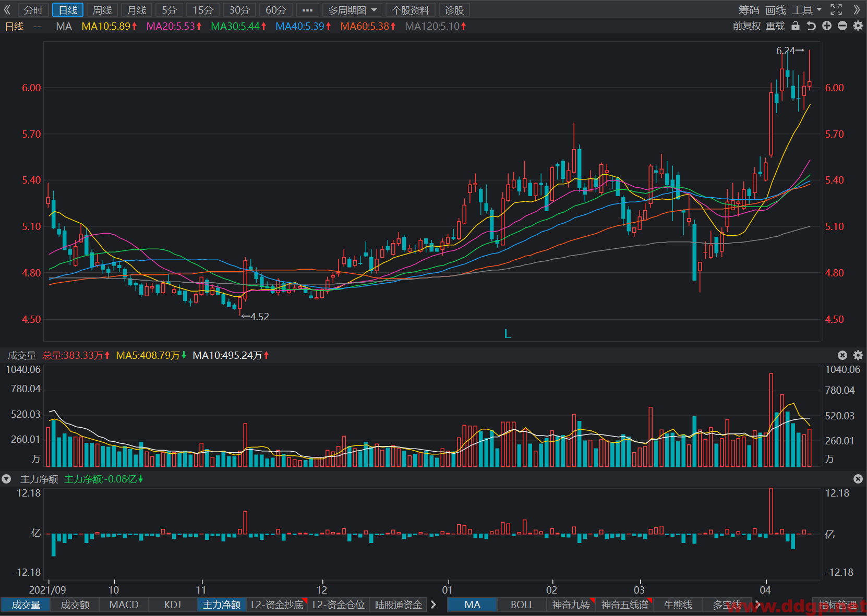Change 前复权 price adjustment mode
Screen dimensions: 867x616
point(747,26)
